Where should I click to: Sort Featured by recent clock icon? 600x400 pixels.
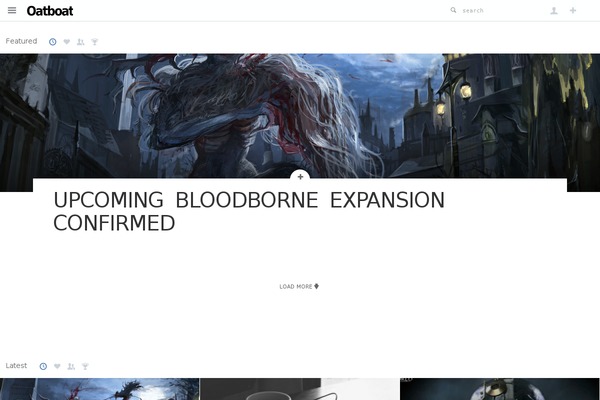coord(52,42)
